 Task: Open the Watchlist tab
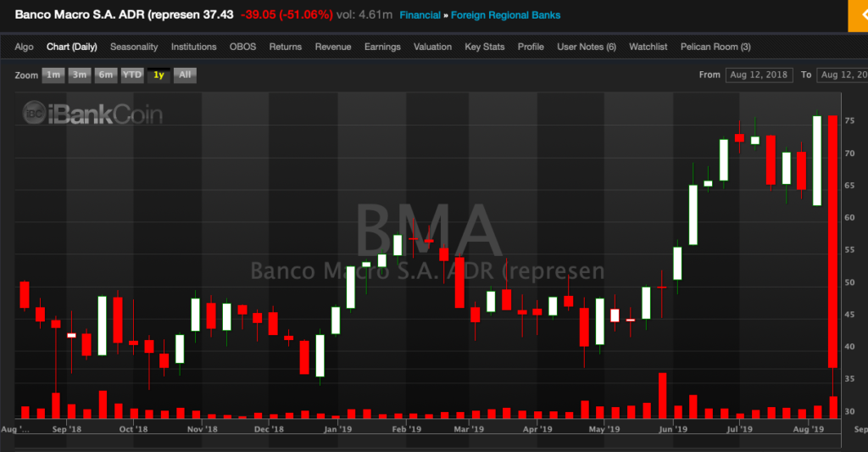pyautogui.click(x=648, y=47)
